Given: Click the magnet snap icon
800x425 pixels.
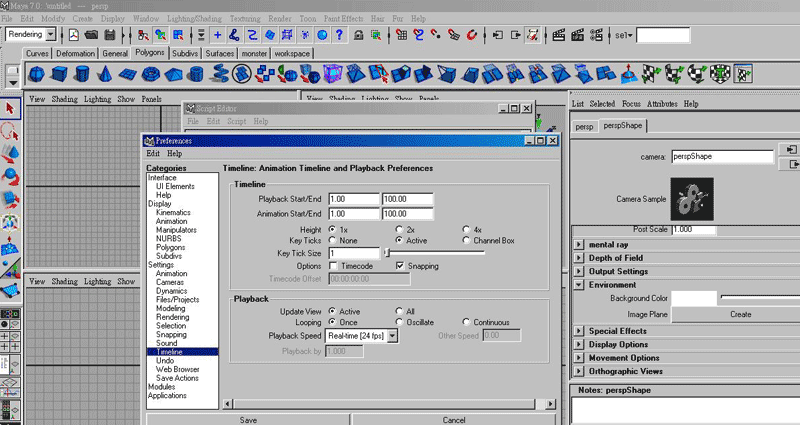Looking at the screenshot, I should [472, 35].
